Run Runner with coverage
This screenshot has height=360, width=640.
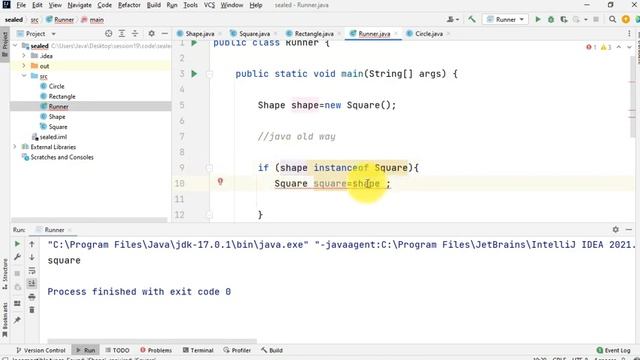pyautogui.click(x=564, y=20)
